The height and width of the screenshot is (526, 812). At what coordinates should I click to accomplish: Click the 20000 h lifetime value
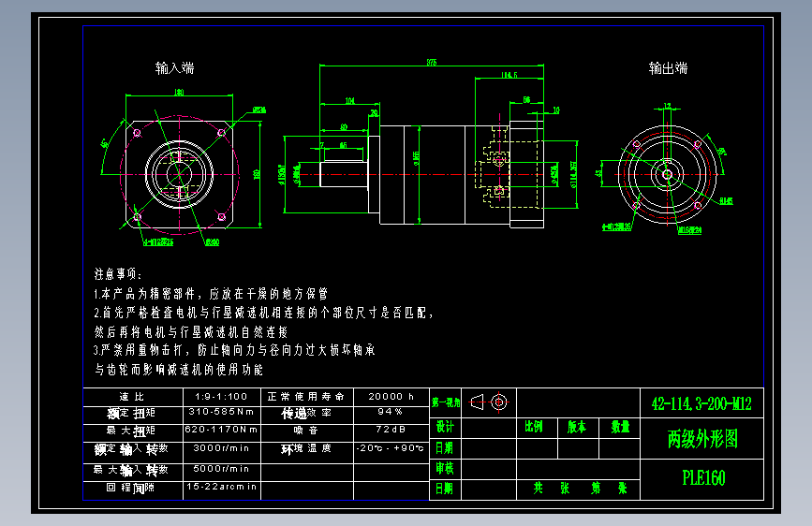point(391,397)
